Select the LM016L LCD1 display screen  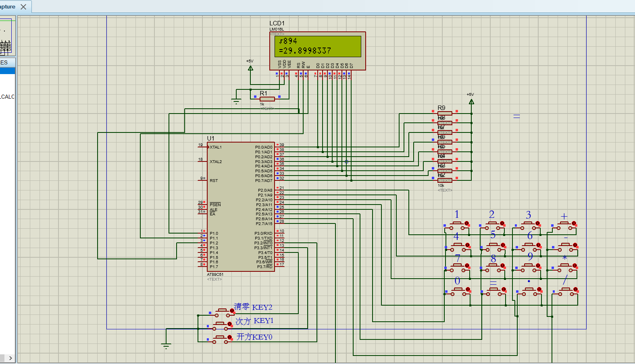click(318, 46)
